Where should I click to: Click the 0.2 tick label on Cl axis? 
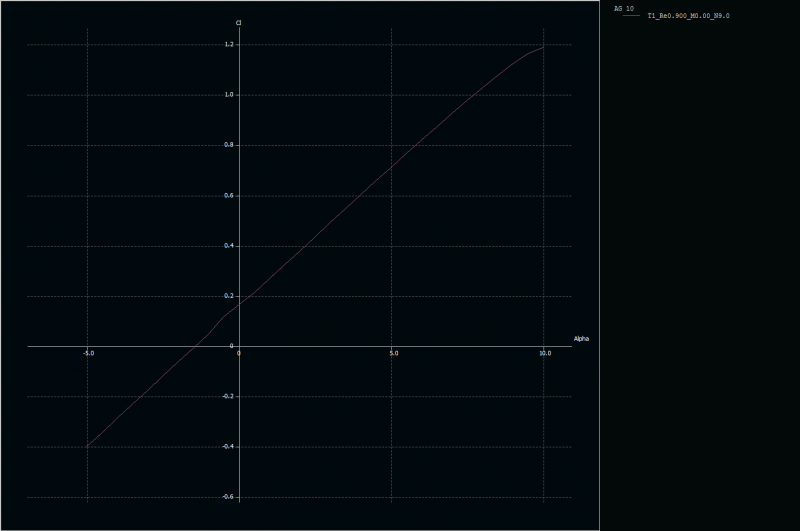pyautogui.click(x=229, y=296)
